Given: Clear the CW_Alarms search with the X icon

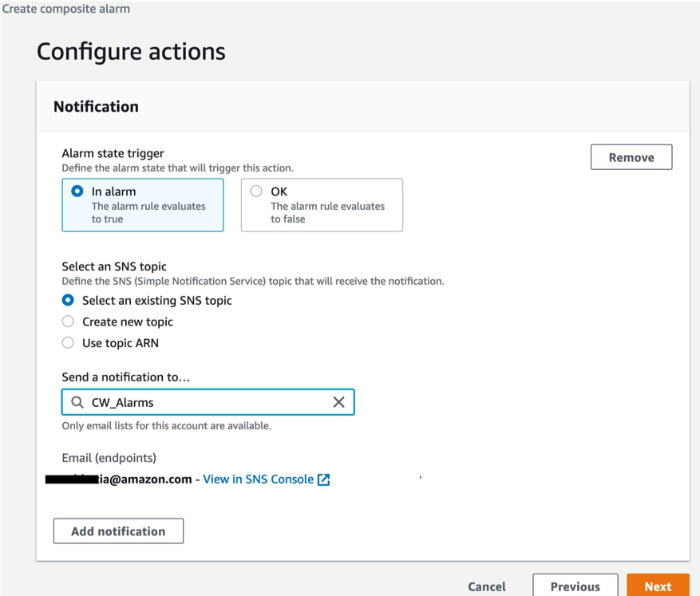Looking at the screenshot, I should 338,402.
